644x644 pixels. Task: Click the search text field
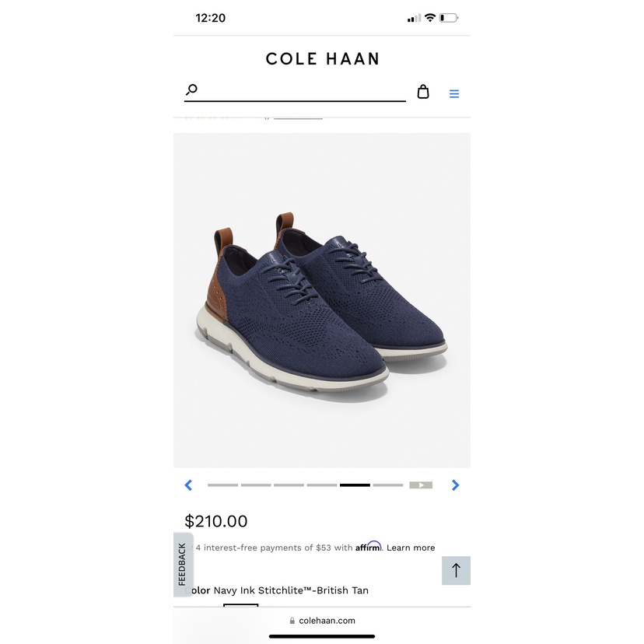click(x=303, y=92)
